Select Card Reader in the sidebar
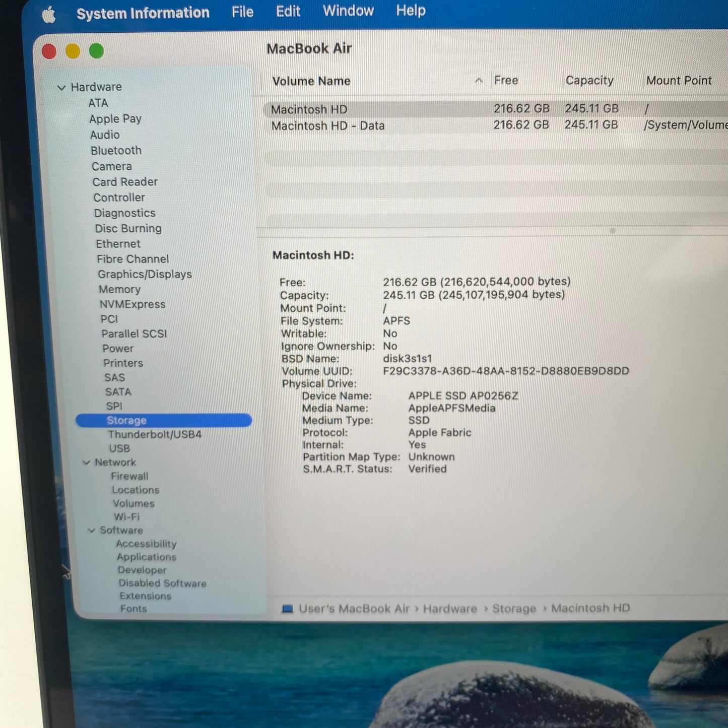Viewport: 728px width, 728px height. [x=125, y=182]
